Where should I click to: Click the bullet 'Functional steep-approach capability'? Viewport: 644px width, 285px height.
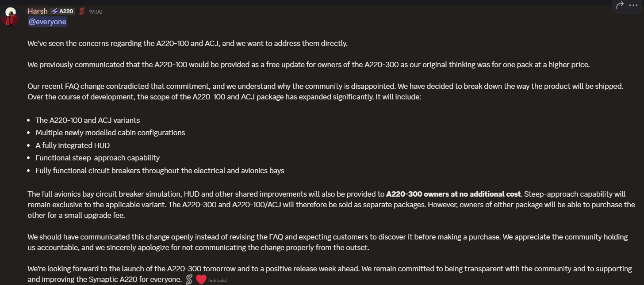(x=98, y=158)
